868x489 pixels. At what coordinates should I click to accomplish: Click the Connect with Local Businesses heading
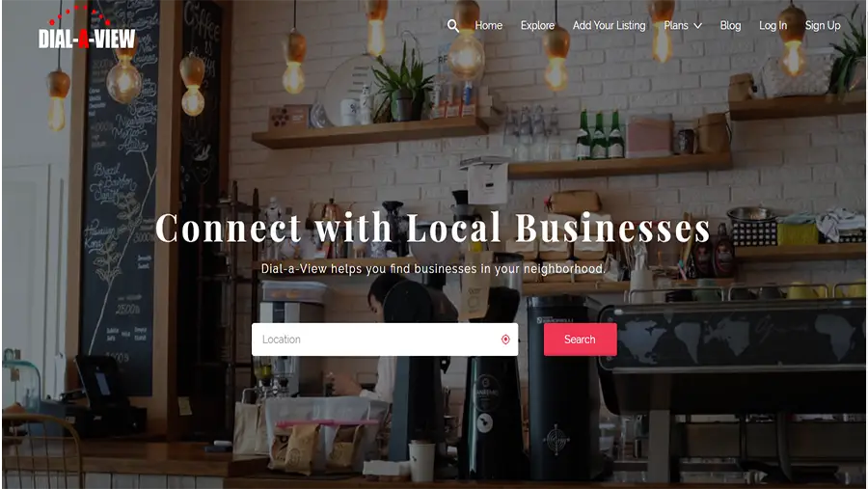coord(432,228)
